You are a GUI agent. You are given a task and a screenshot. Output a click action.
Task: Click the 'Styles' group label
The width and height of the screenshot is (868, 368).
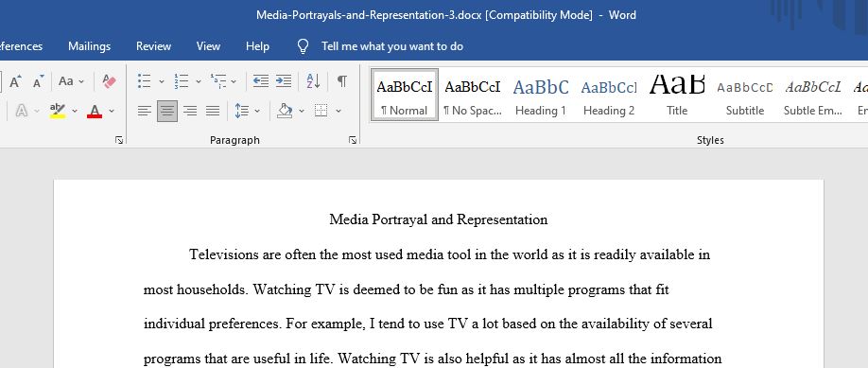[x=710, y=140]
